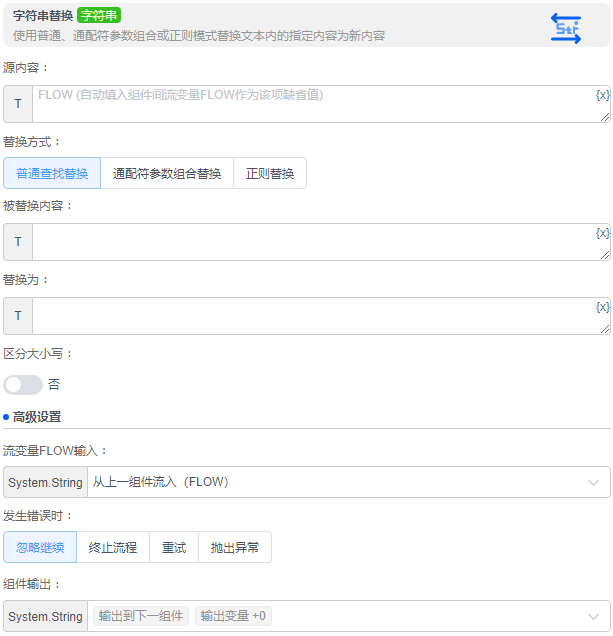Viewport: 613px width, 636px height.
Task: Insert variable into 源内容 field via {x}
Action: (x=602, y=95)
